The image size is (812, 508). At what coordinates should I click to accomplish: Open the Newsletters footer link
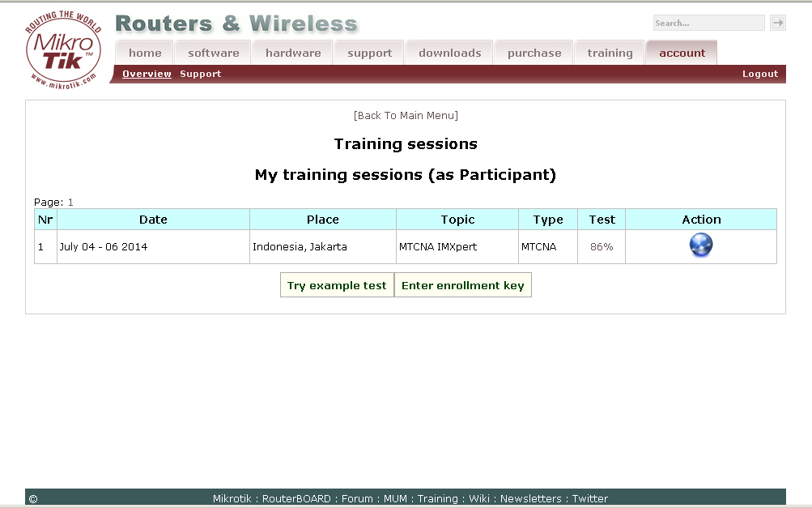click(530, 498)
